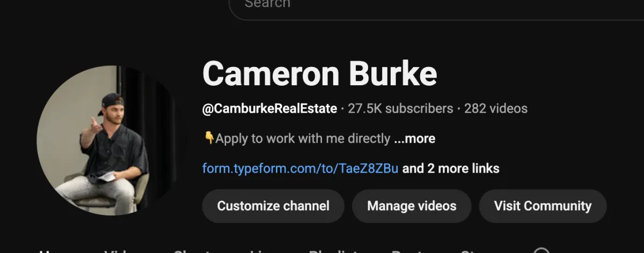
Task: Click the 282 videos count
Action: pos(496,109)
